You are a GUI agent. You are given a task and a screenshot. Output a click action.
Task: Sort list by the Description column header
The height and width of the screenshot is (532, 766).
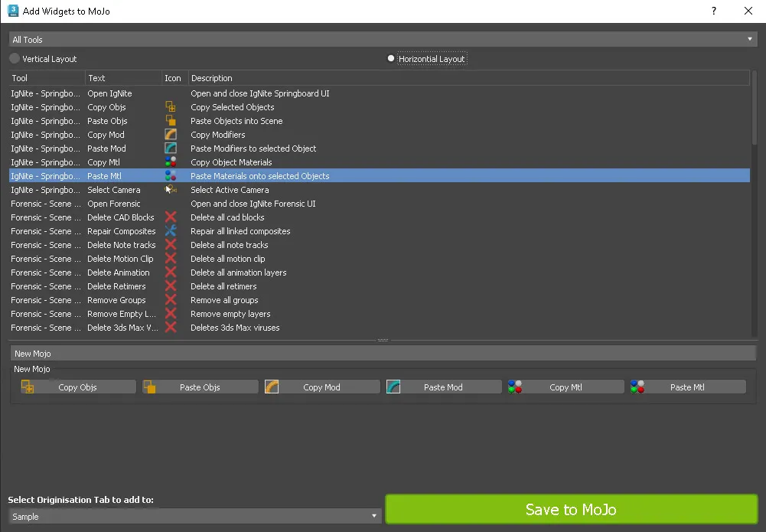pyautogui.click(x=469, y=77)
